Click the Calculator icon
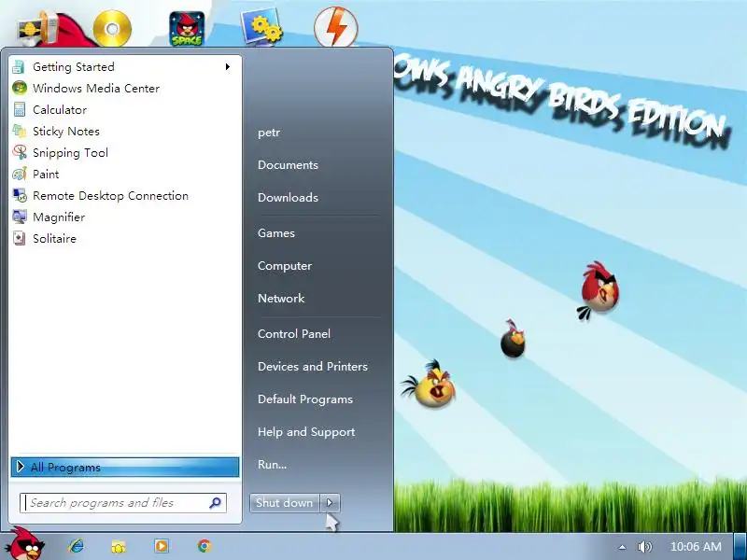747x560 pixels. [19, 109]
